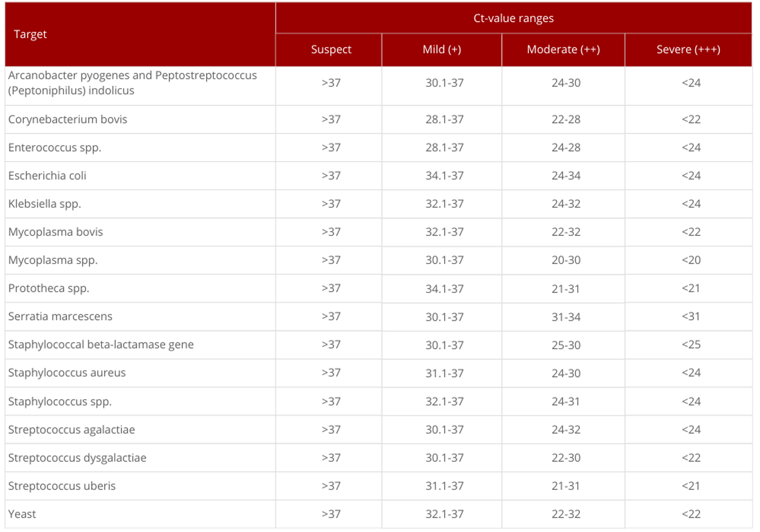This screenshot has height=532, width=760.
Task: Select the Yeast row label
Action: (22, 514)
